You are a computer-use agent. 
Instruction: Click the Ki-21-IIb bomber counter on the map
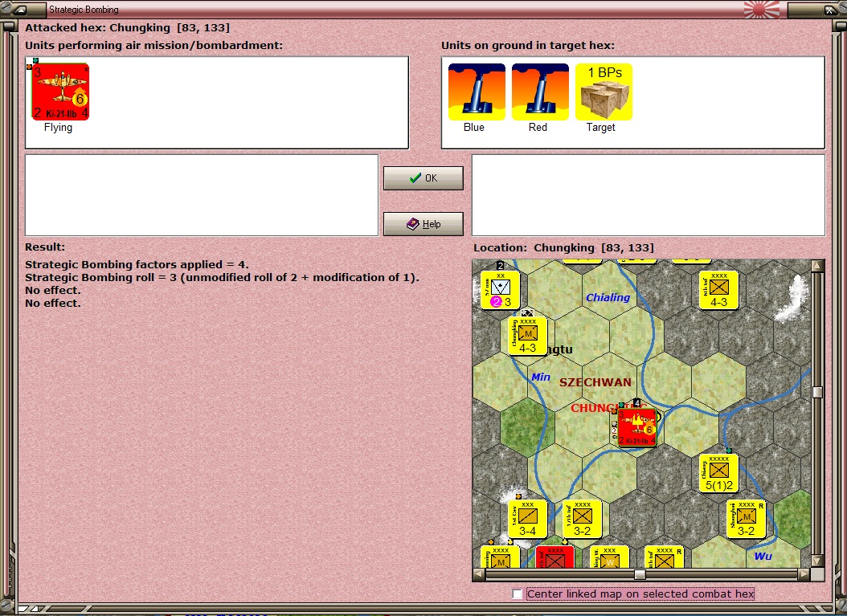637,427
